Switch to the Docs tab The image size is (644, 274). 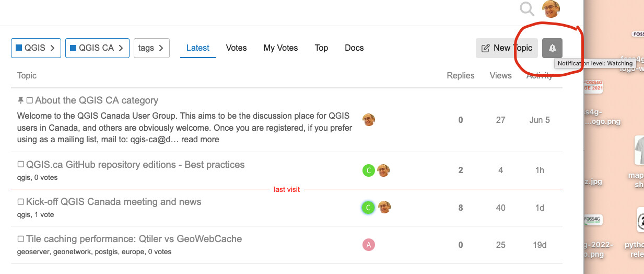(x=354, y=48)
